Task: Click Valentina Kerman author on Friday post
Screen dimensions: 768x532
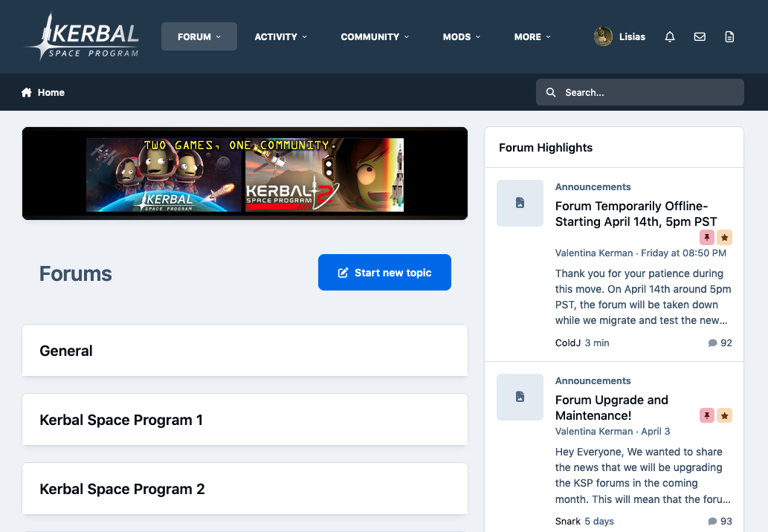Action: coord(593,253)
